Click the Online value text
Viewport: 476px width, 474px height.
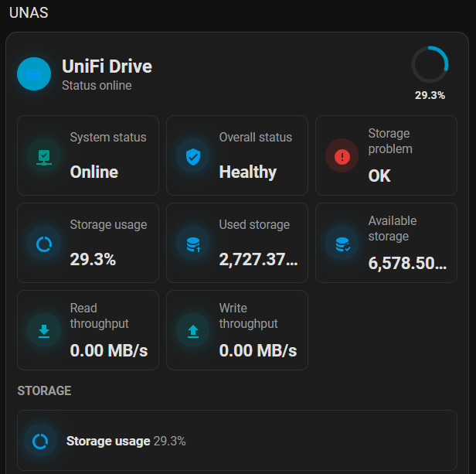94,172
